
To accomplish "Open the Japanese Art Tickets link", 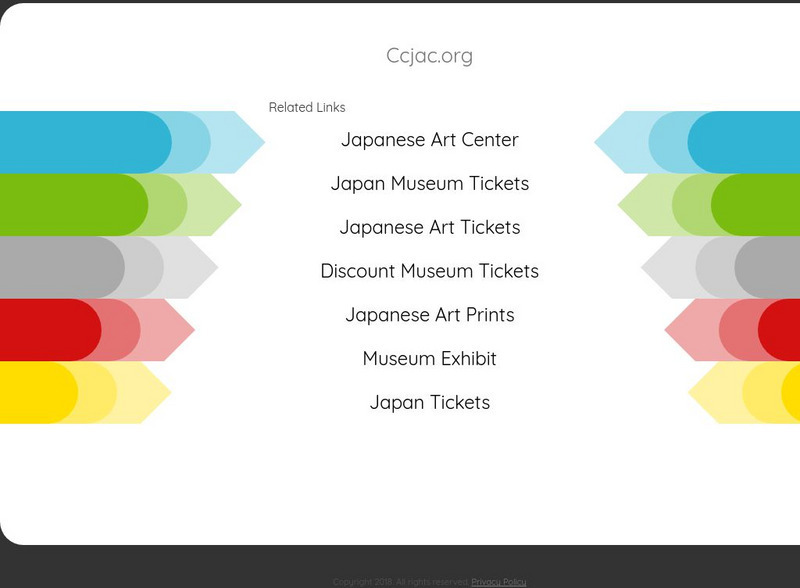I will coord(430,227).
